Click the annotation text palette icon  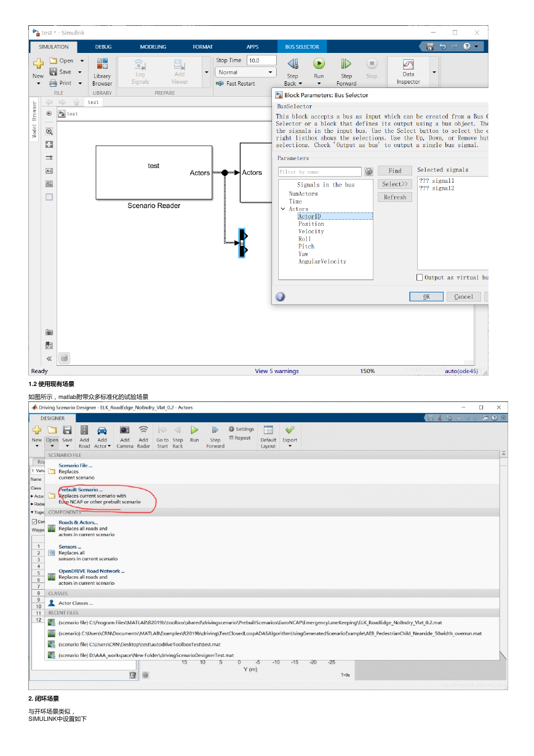pyautogui.click(x=49, y=171)
